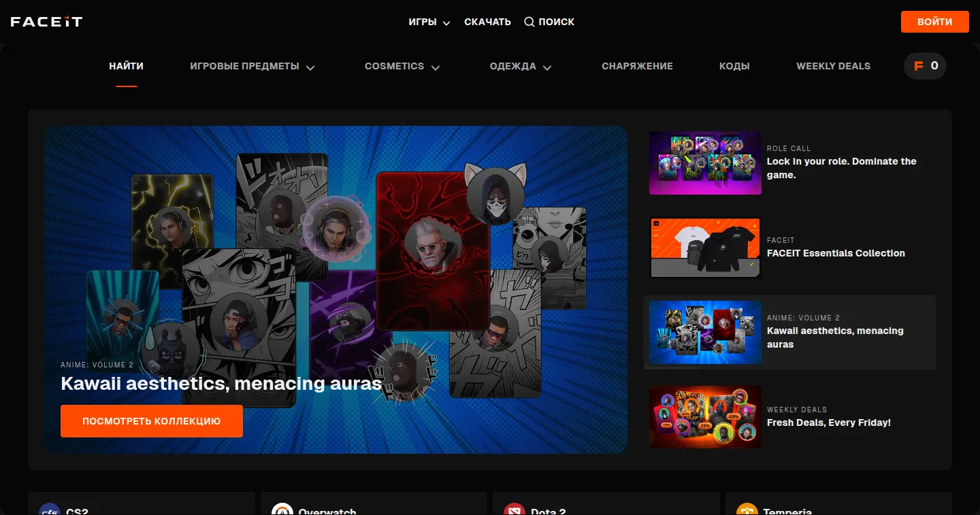Open the ОДЕЖДА category

point(521,66)
